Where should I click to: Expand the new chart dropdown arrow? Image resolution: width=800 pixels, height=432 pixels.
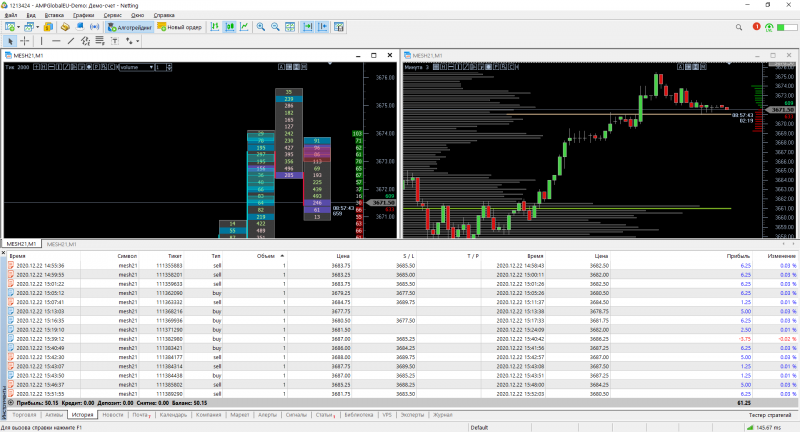pos(18,27)
